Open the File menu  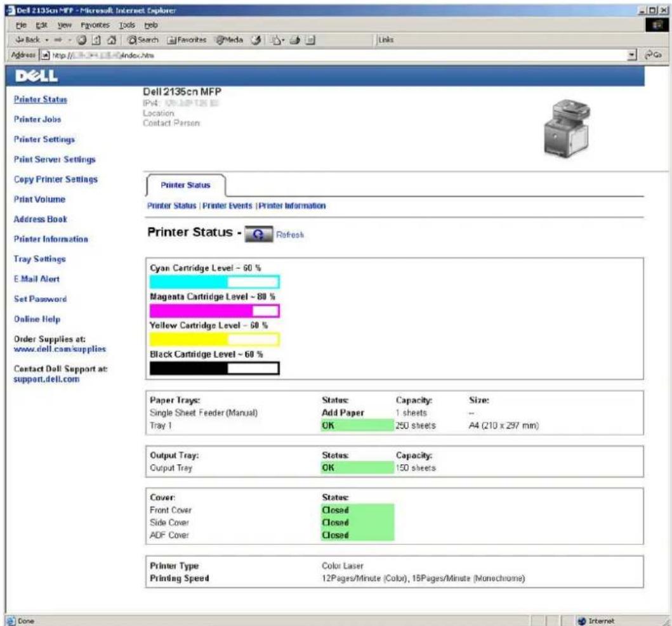pyautogui.click(x=20, y=25)
